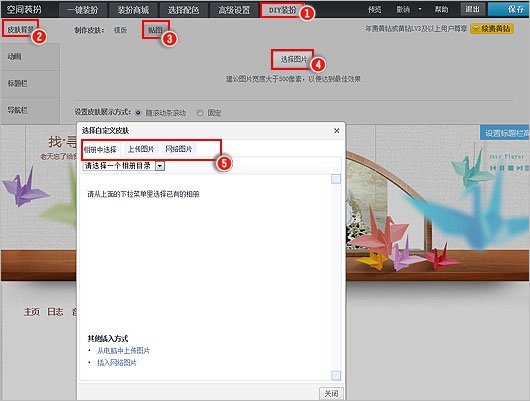Click 预览 in top bar
Viewport: 530px width, 401px height.
point(375,9)
